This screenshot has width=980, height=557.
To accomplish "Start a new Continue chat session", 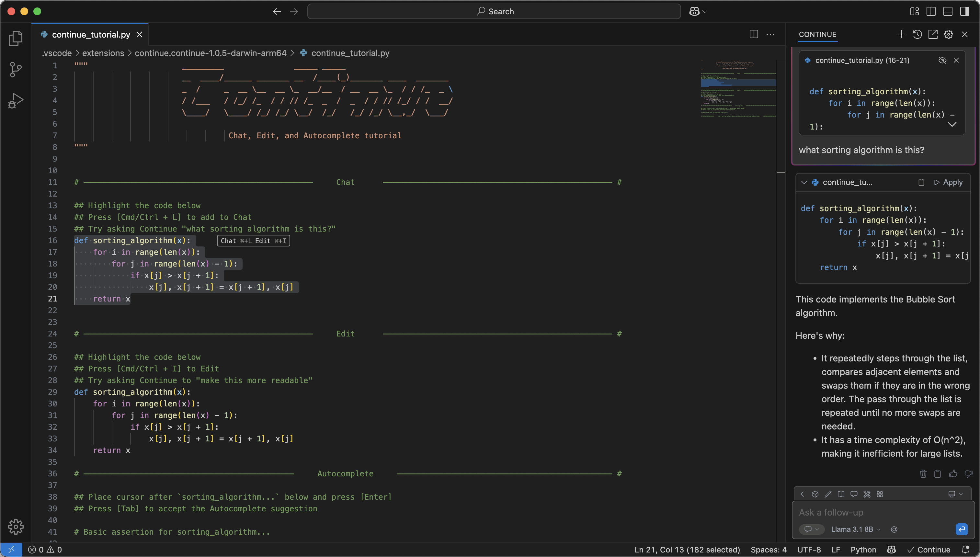I will [x=901, y=34].
